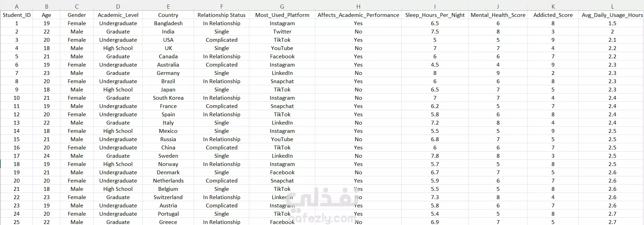Select the France country cell
The image size is (644, 225).
(168, 106)
